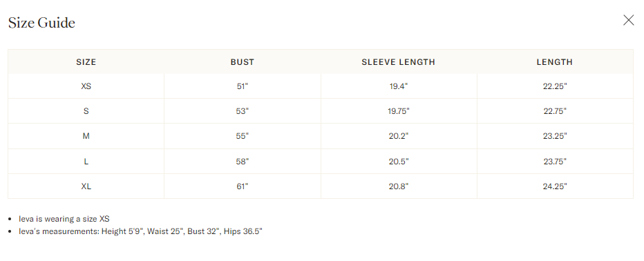The width and height of the screenshot is (644, 261).
Task: Select the SLEEVE LENGTH column header
Action: pos(399,62)
